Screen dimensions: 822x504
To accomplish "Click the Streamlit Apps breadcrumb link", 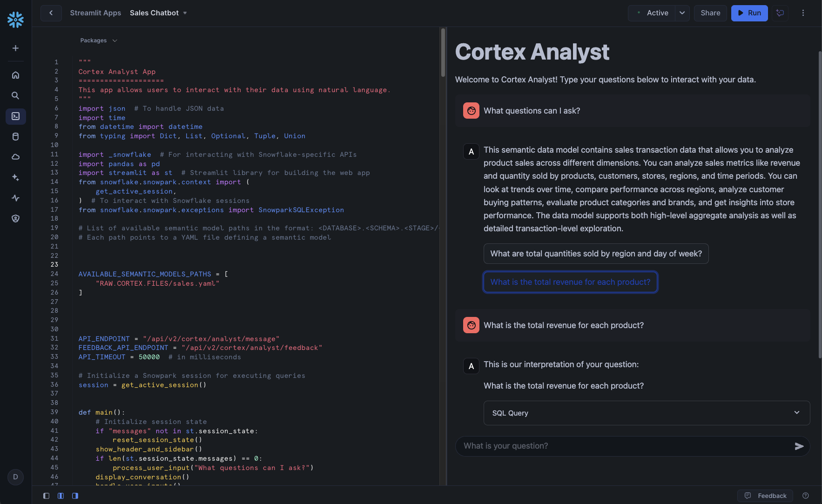I will tap(95, 13).
